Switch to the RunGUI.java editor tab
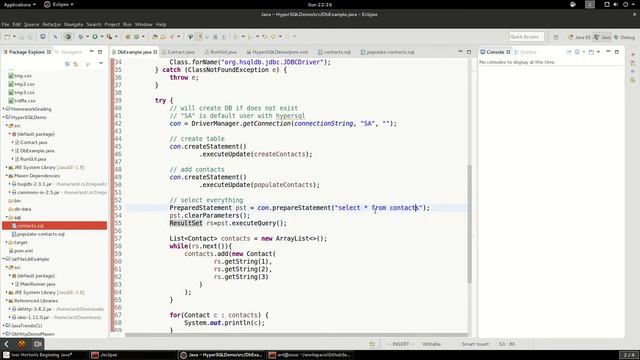This screenshot has width=640, height=360. tap(221, 52)
